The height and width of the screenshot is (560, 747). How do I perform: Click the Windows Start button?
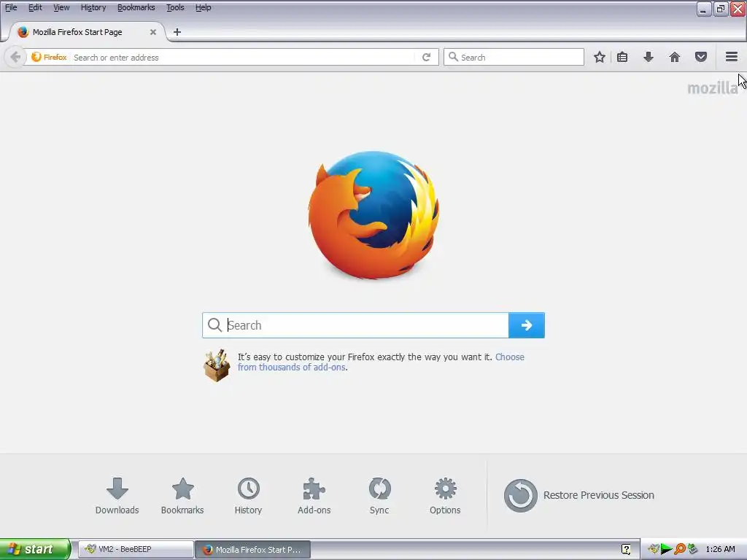tap(35, 549)
